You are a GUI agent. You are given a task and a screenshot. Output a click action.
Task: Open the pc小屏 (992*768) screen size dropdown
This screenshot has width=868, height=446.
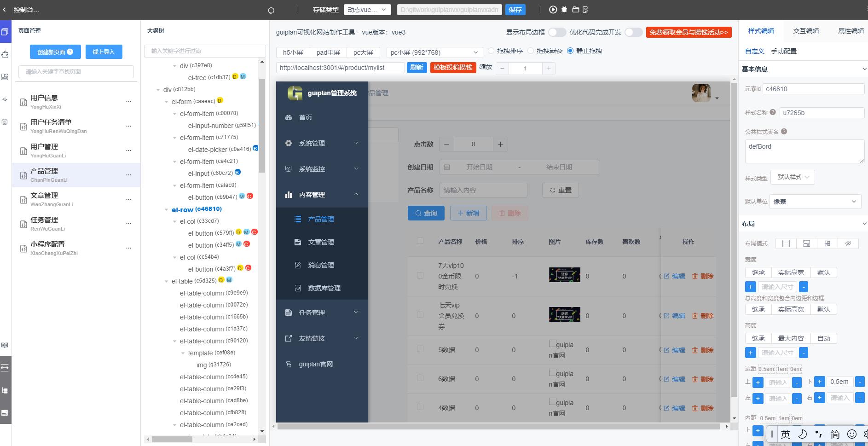click(434, 52)
